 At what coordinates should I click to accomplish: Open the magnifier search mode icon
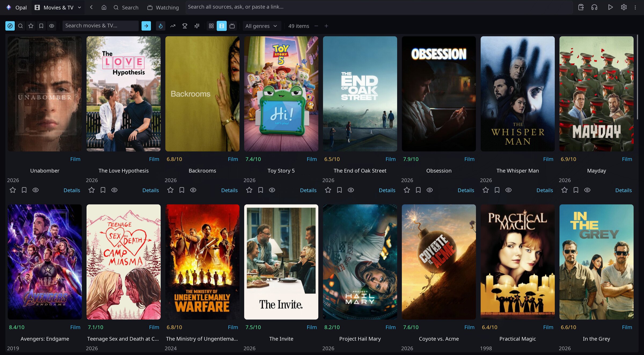[x=20, y=26]
